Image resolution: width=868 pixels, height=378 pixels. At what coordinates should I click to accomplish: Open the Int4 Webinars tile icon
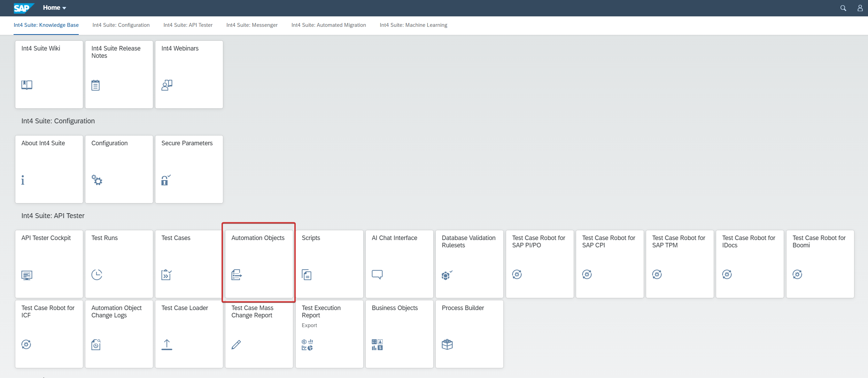(167, 85)
